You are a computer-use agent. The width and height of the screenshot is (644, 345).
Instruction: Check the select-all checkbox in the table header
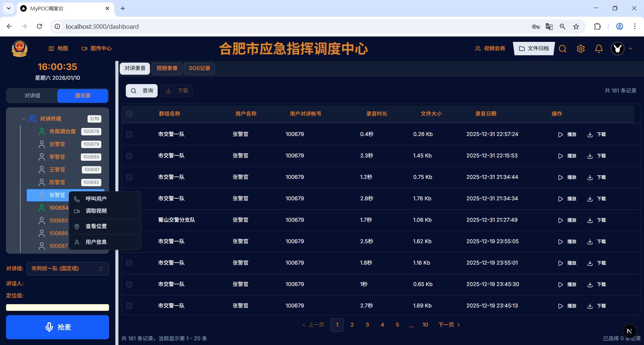129,114
